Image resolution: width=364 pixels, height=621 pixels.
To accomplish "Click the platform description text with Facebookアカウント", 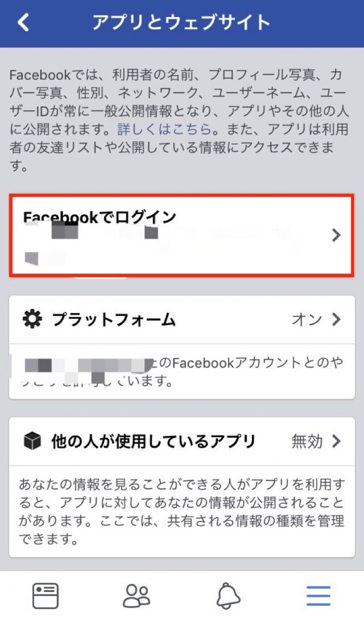I will point(182,372).
